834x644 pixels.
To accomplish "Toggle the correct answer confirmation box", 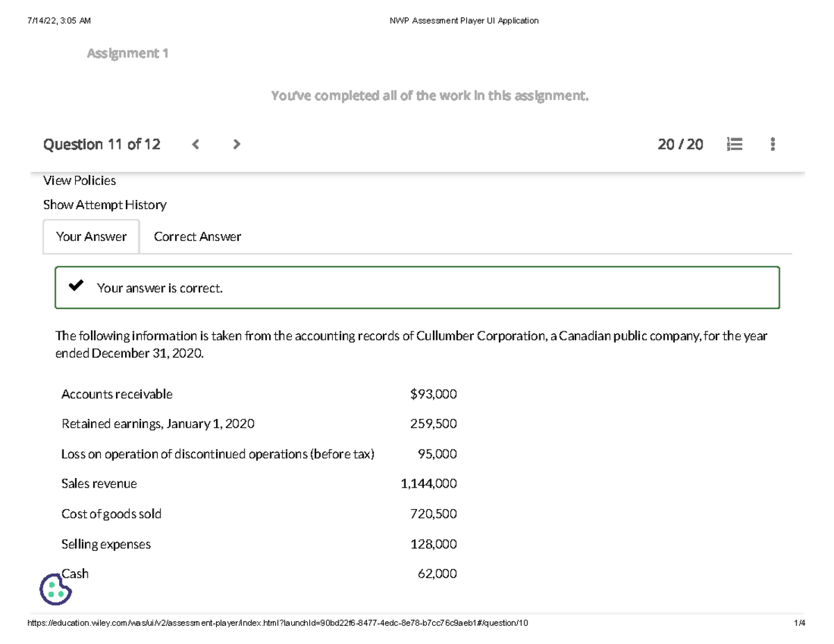I will pos(417,287).
